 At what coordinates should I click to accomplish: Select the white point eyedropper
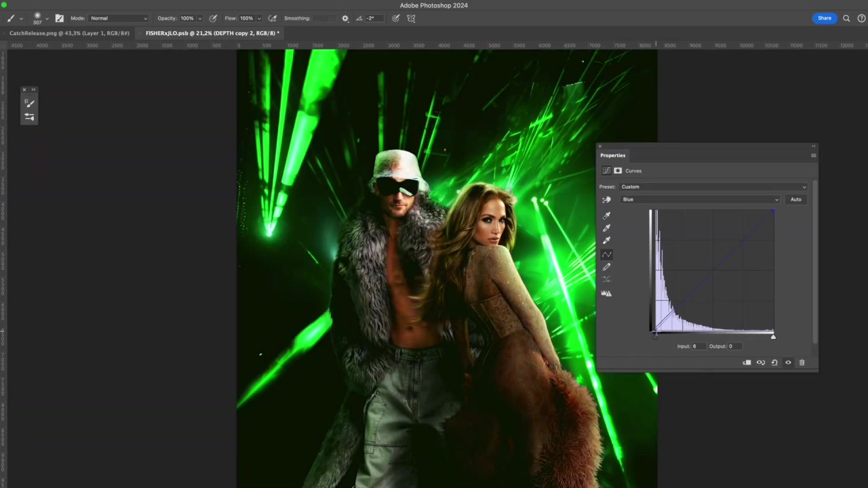coord(606,240)
